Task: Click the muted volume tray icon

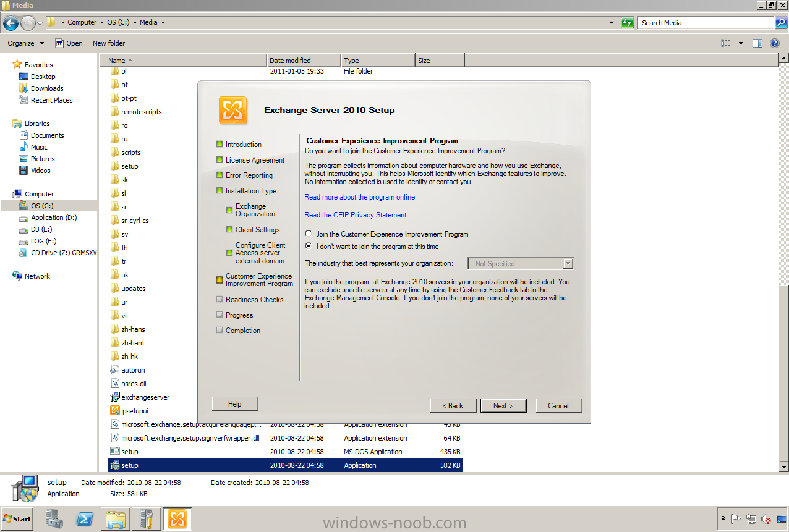Action: coord(766,519)
